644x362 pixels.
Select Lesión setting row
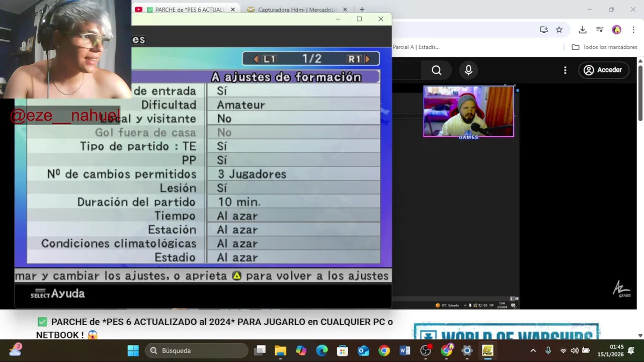203,188
